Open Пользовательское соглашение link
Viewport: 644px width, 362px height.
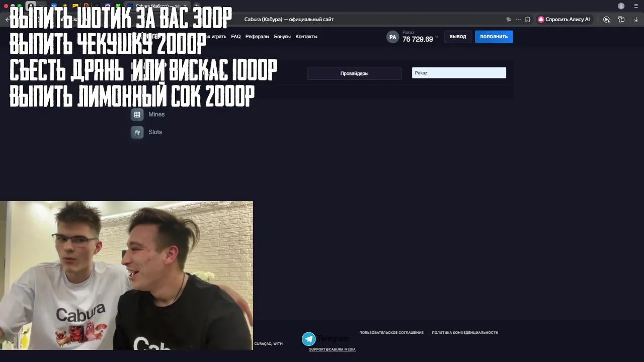pyautogui.click(x=391, y=332)
